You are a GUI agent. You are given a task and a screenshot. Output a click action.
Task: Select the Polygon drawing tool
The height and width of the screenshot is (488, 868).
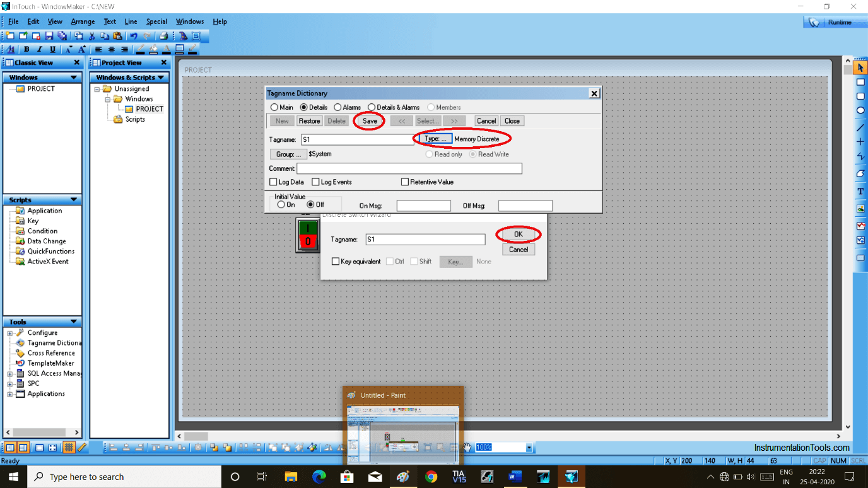coord(860,173)
